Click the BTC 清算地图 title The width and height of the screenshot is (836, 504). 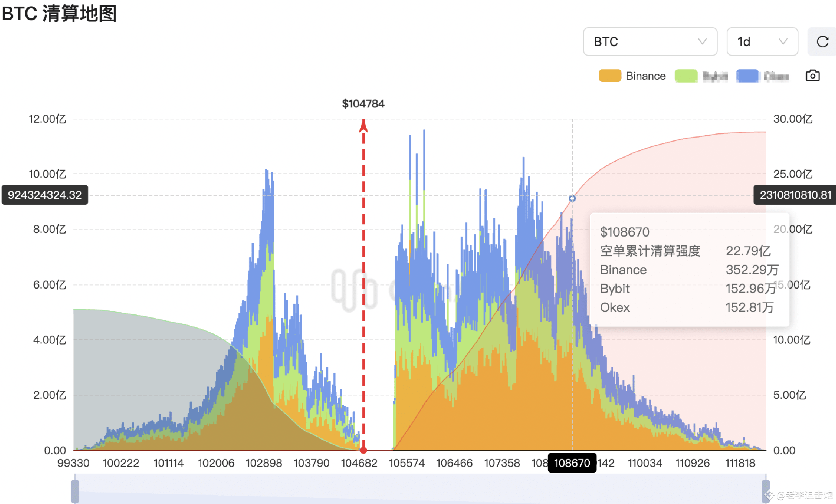[x=59, y=13]
